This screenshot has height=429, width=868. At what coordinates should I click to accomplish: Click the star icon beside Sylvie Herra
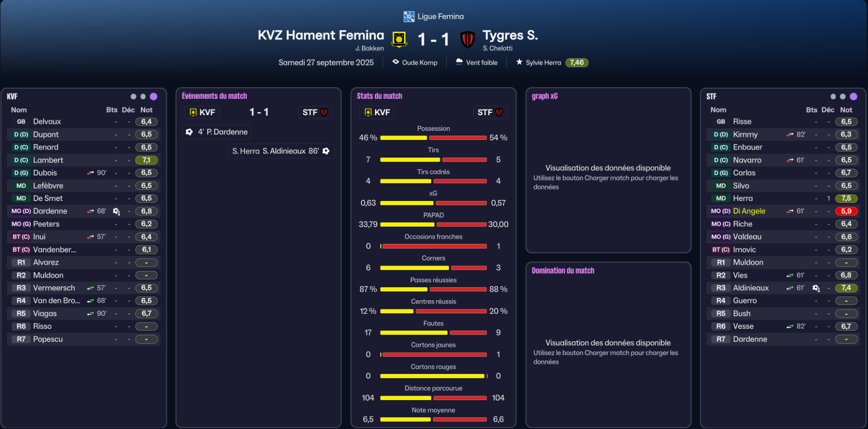pos(519,62)
